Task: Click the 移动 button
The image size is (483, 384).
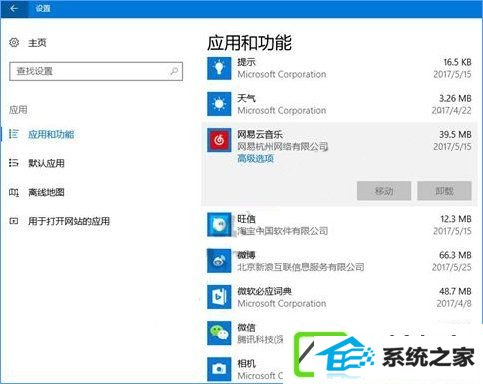Action: (384, 191)
